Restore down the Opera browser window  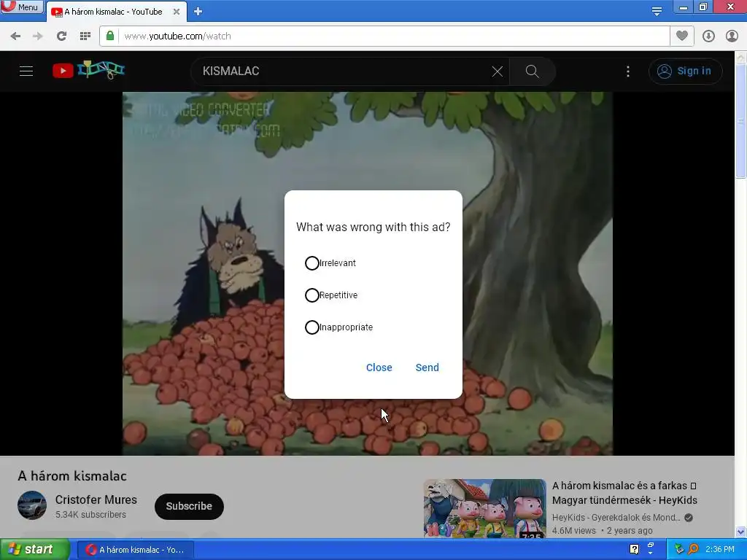pyautogui.click(x=703, y=7)
